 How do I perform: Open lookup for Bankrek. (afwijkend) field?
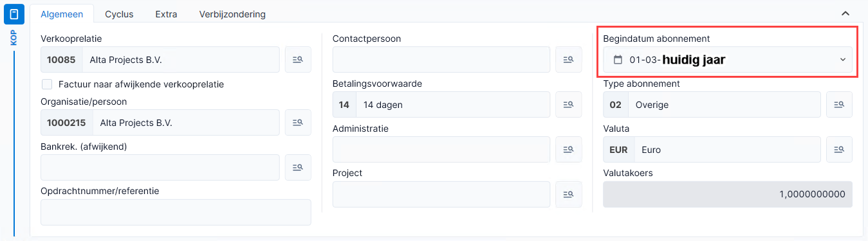[x=298, y=167]
